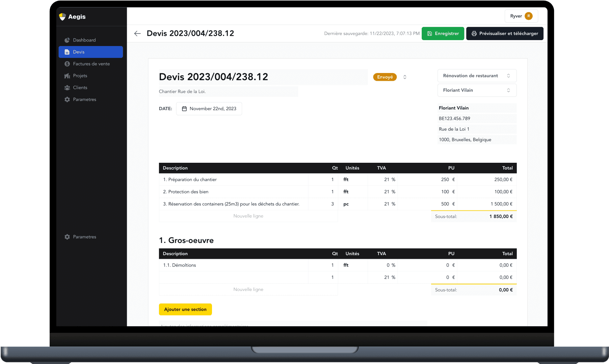Select Devis in the sidebar
This screenshot has height=364, width=609.
[x=91, y=52]
